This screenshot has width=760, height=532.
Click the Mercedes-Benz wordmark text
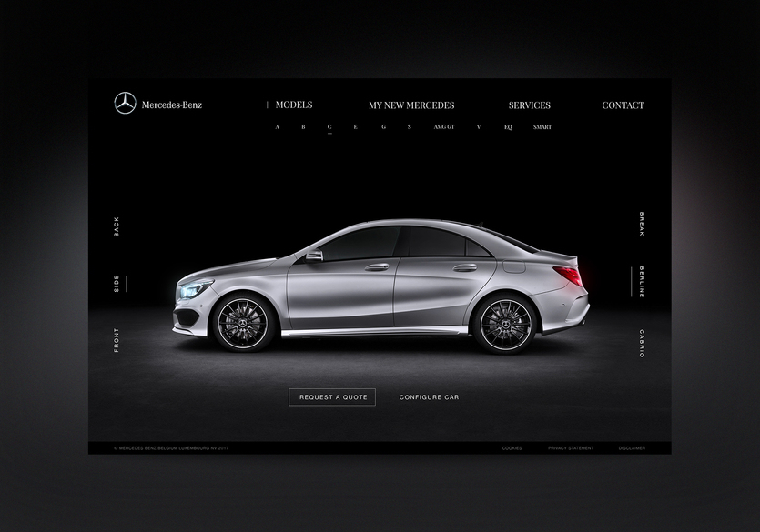pyautogui.click(x=172, y=105)
